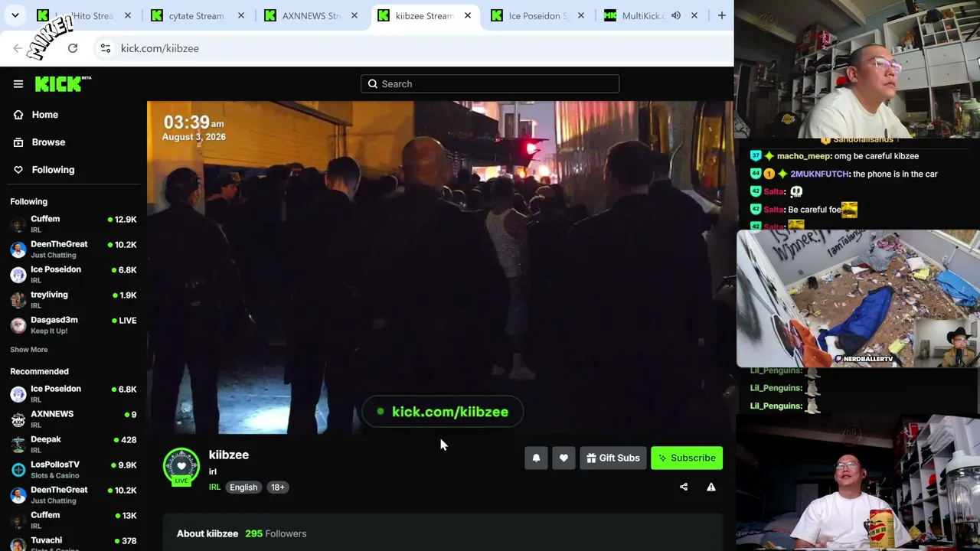Open DeenTheGreat in the Following list

pos(73,249)
